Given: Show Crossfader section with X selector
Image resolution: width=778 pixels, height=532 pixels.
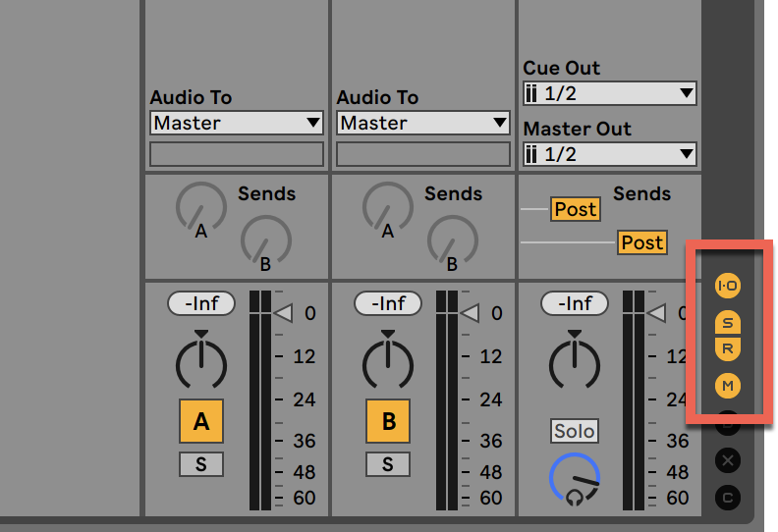Looking at the screenshot, I should click(728, 459).
